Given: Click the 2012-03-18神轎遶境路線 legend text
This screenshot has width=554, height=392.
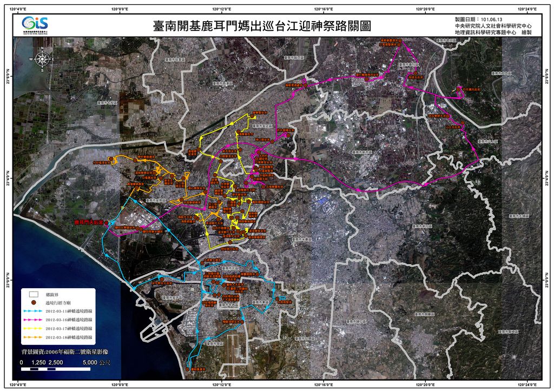Looking at the screenshot, I should click(x=69, y=337).
